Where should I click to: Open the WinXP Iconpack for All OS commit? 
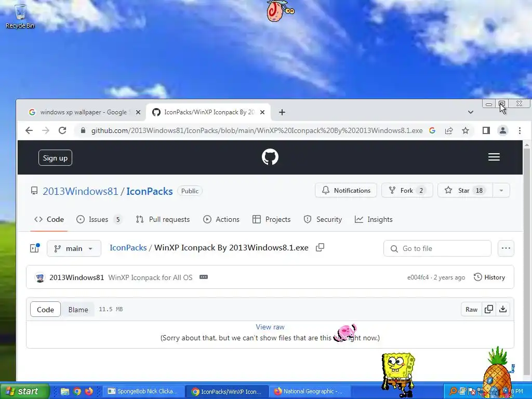pos(150,277)
